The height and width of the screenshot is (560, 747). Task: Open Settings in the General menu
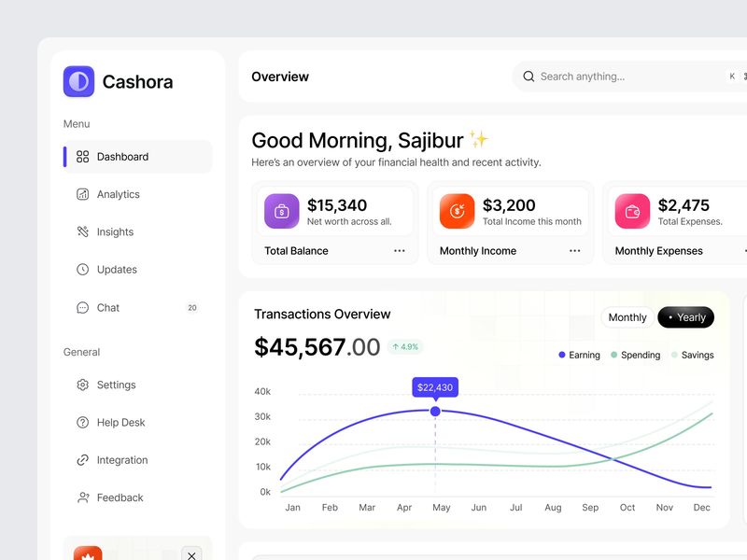(x=137, y=385)
